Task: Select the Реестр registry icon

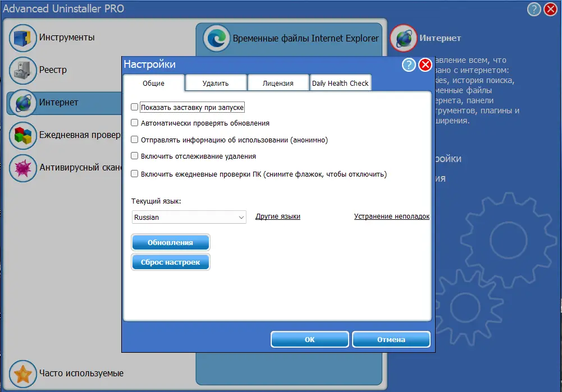Action: (x=23, y=71)
